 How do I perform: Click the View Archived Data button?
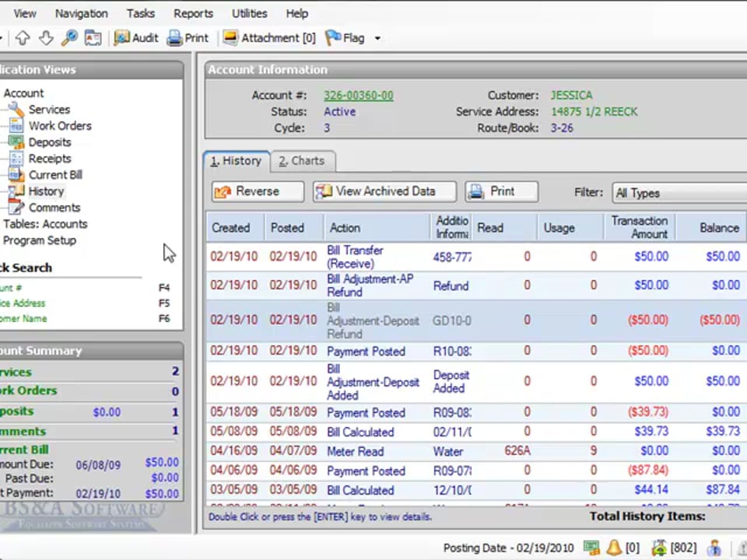point(384,191)
